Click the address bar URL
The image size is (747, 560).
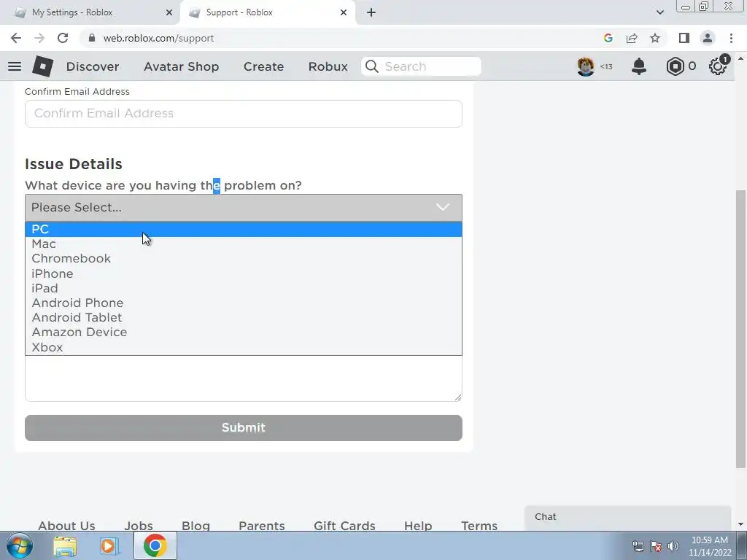[x=158, y=38]
